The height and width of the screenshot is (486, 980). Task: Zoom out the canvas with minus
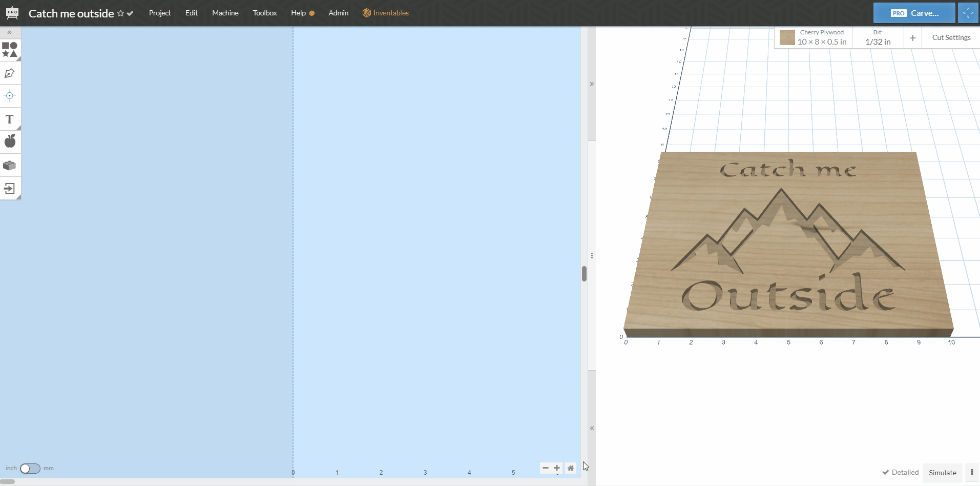click(546, 468)
